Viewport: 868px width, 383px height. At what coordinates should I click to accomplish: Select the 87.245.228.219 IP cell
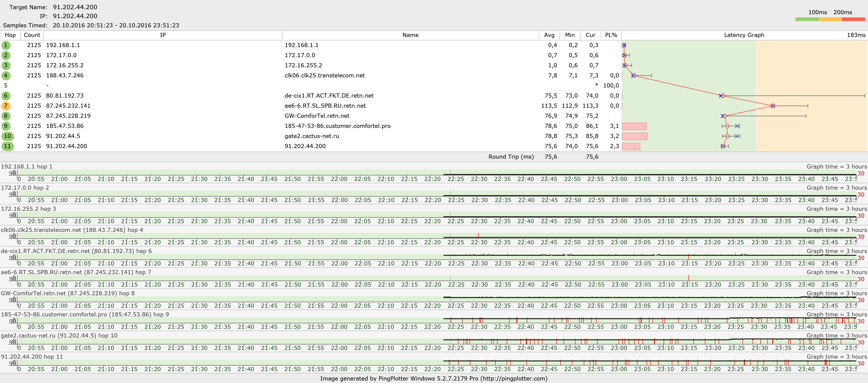click(68, 116)
